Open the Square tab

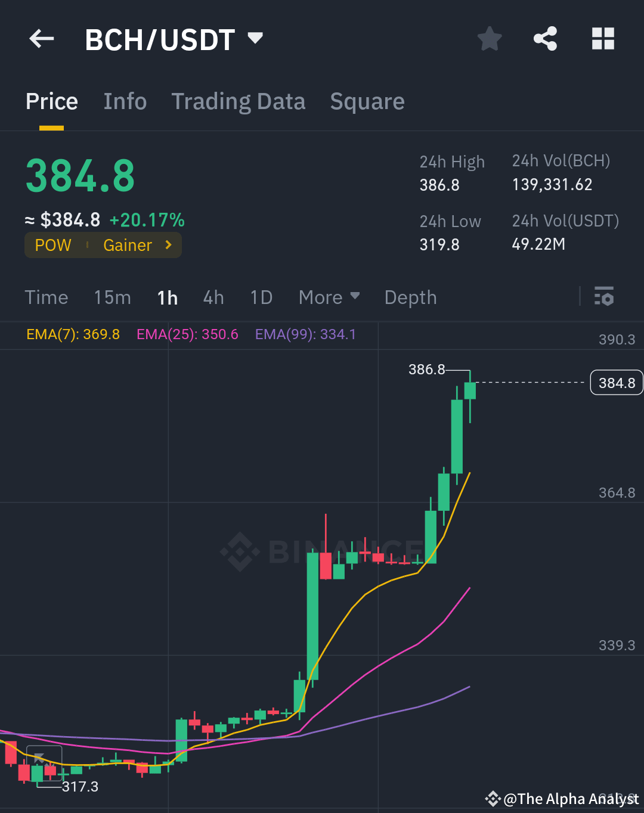coord(367,101)
